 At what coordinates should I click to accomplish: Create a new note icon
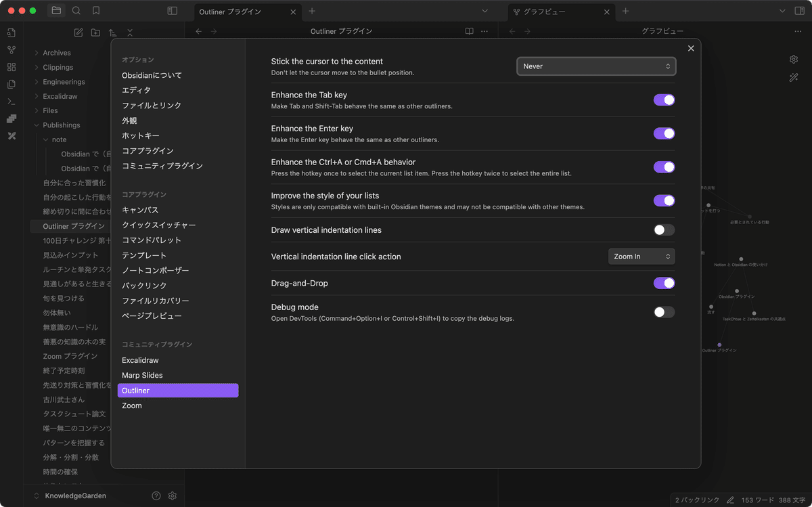(78, 32)
